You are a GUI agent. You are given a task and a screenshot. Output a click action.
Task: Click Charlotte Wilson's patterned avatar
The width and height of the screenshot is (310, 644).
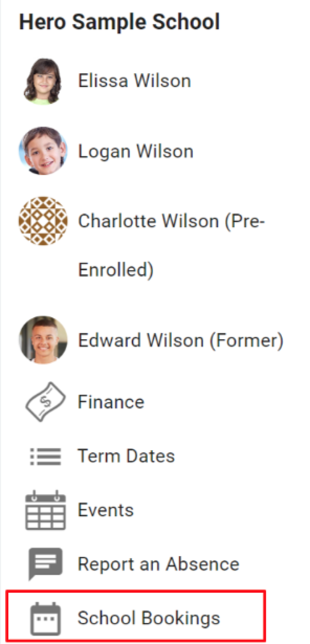tap(43, 221)
